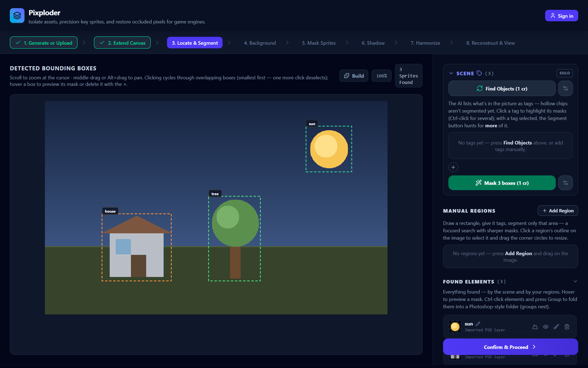Viewport: 588px width, 368px height.
Task: Click the tag icon next to SCENE
Action: (x=479, y=73)
